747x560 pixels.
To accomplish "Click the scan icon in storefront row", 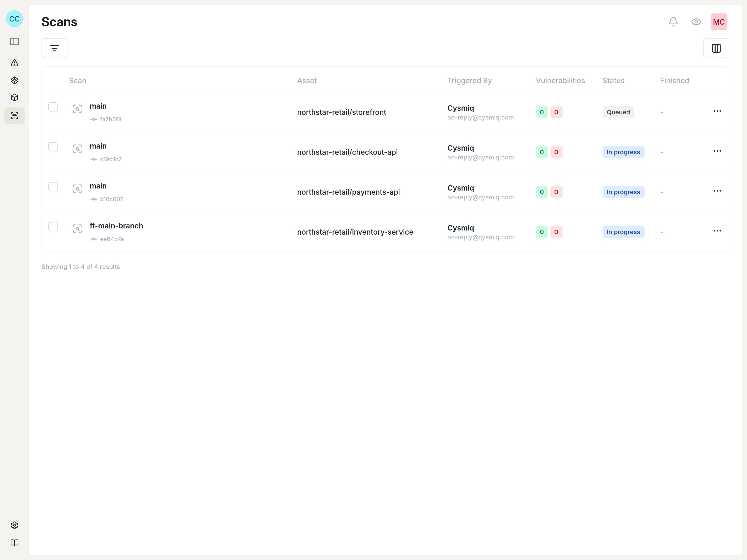I will click(77, 109).
